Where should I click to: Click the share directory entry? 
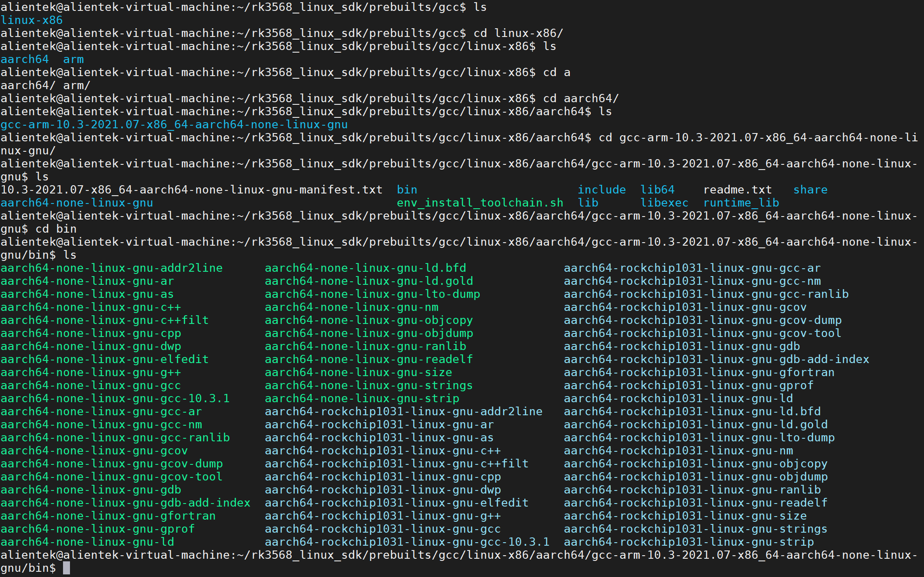[x=810, y=190]
